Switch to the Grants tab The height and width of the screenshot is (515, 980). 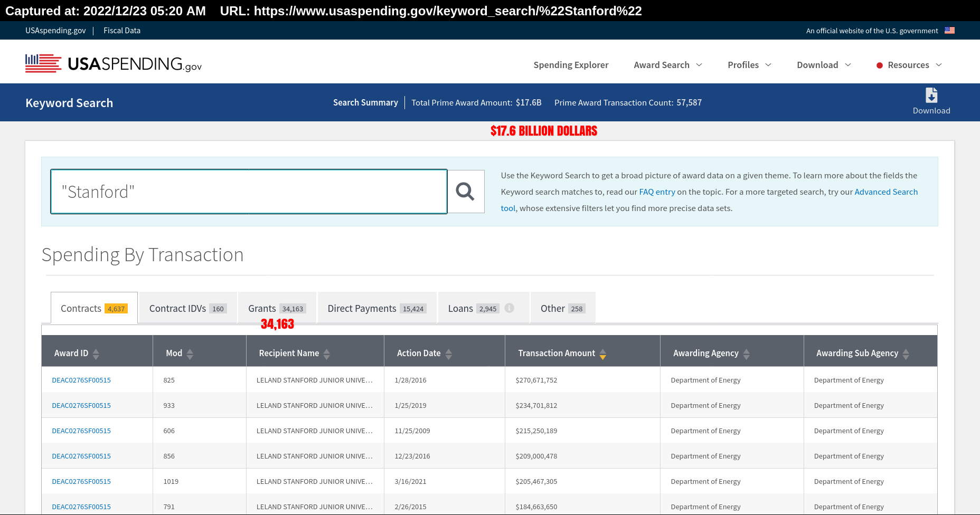click(x=277, y=308)
